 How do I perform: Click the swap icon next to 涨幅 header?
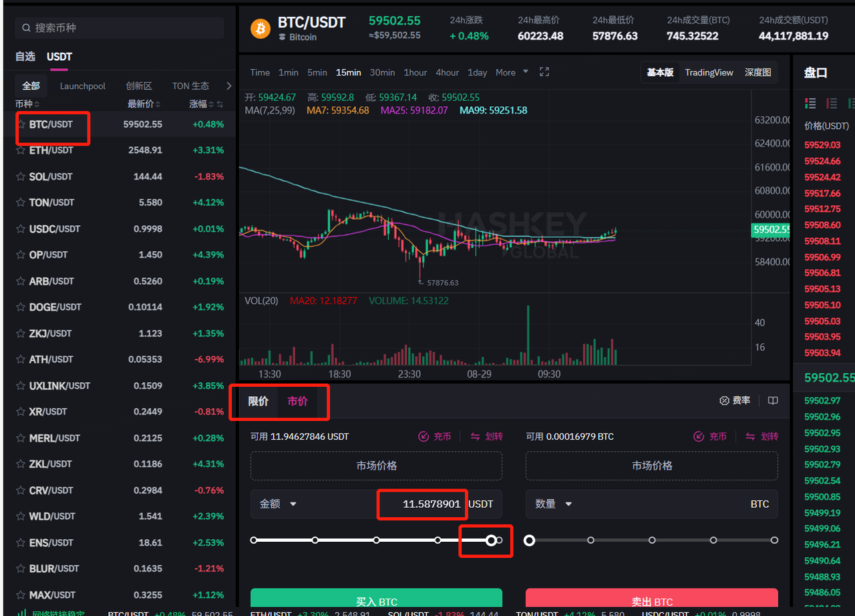(x=220, y=104)
